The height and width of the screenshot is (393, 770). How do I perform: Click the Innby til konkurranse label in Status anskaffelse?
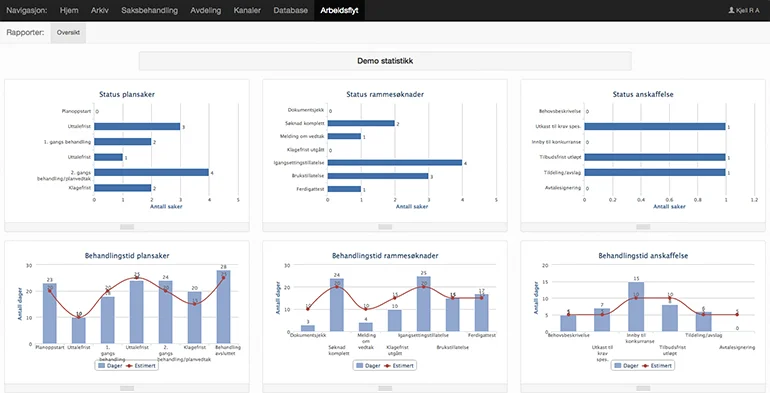pyautogui.click(x=556, y=142)
